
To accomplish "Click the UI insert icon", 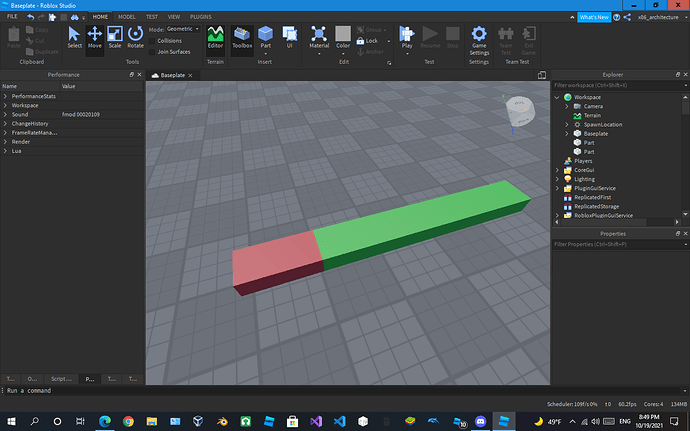I will [x=290, y=37].
